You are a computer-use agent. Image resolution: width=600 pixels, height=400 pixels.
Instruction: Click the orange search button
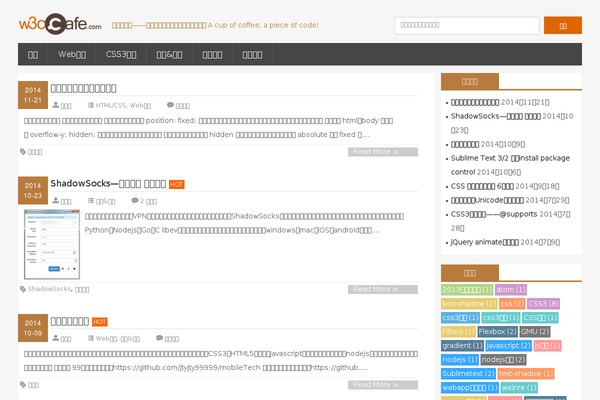563,25
